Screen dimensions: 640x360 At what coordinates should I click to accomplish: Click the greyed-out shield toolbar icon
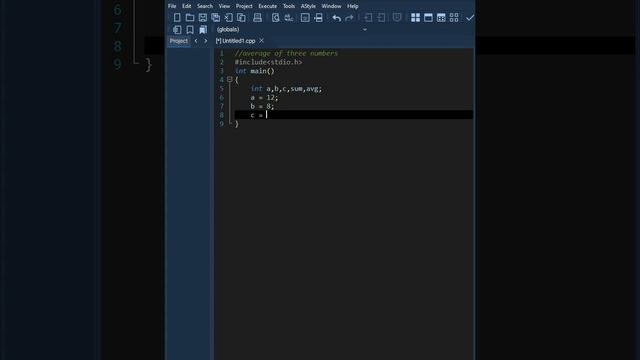(397, 18)
